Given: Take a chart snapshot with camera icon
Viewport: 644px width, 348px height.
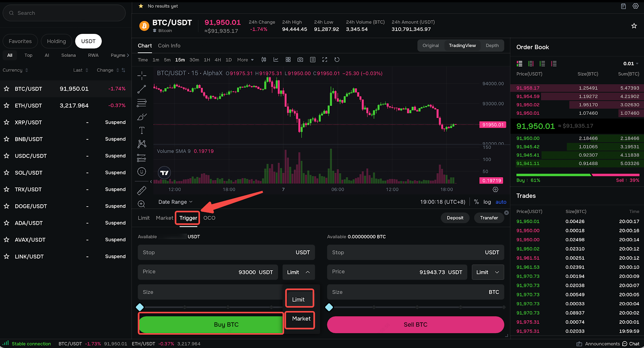Looking at the screenshot, I should [300, 60].
